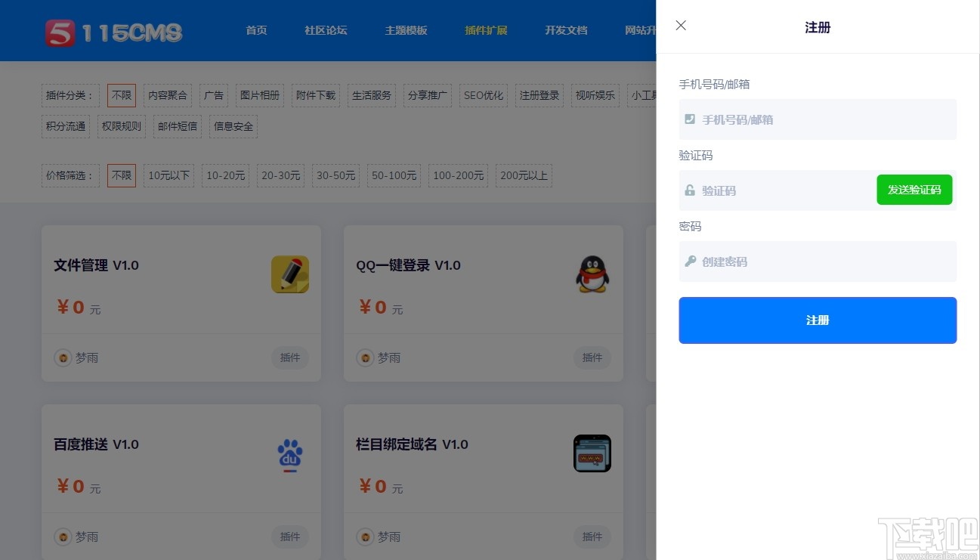980x560 pixels.
Task: Select the 分享推广 category tag
Action: (x=428, y=95)
